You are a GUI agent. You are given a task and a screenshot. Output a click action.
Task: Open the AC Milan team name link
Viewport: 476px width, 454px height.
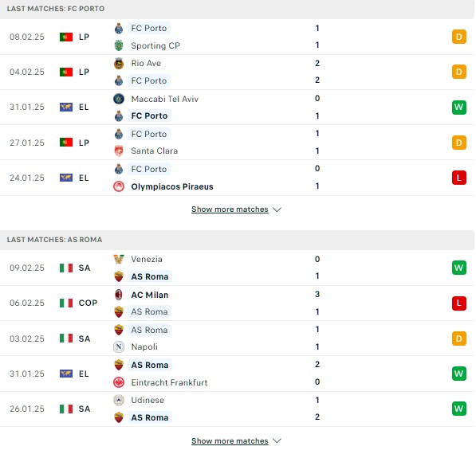tap(150, 295)
